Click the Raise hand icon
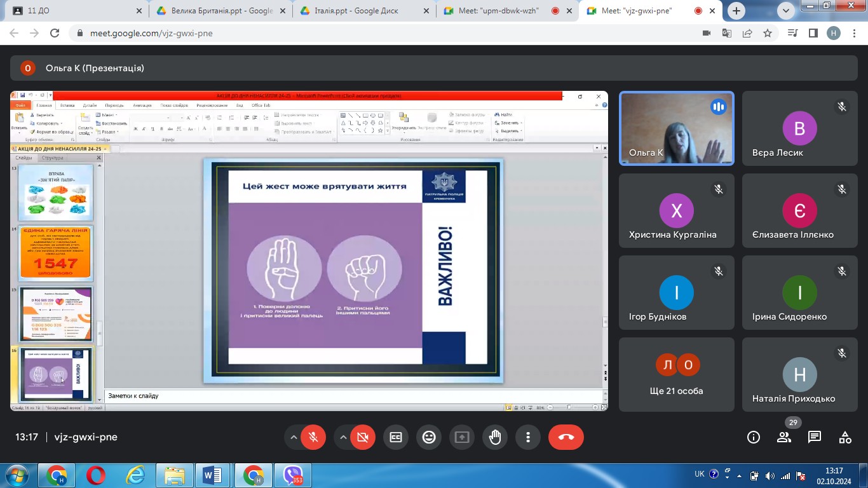This screenshot has width=868, height=488. coord(495,437)
